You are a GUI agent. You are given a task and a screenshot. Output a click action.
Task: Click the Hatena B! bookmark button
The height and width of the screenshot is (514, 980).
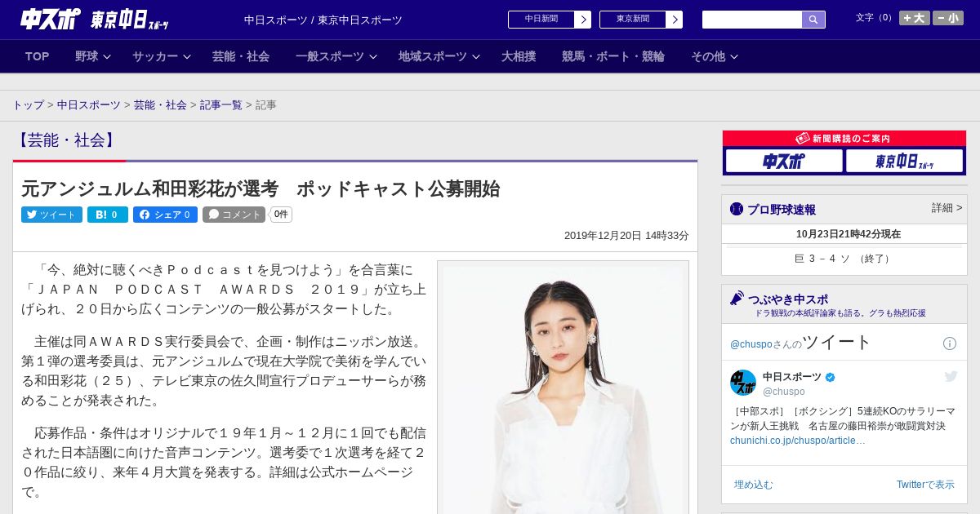108,215
